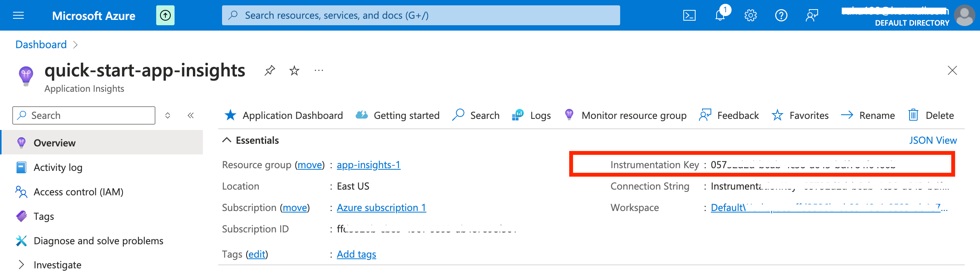Click the Favorites toolbar command
This screenshot has width=980, height=271.
pyautogui.click(x=800, y=115)
